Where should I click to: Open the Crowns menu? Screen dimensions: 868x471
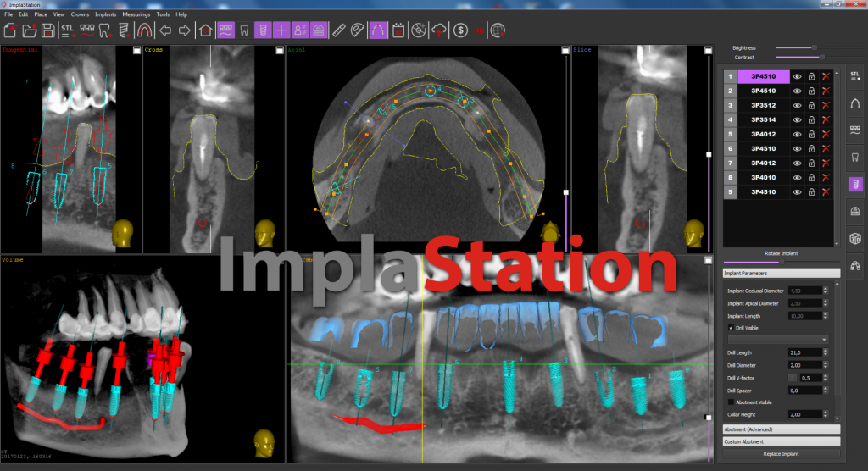[x=80, y=14]
